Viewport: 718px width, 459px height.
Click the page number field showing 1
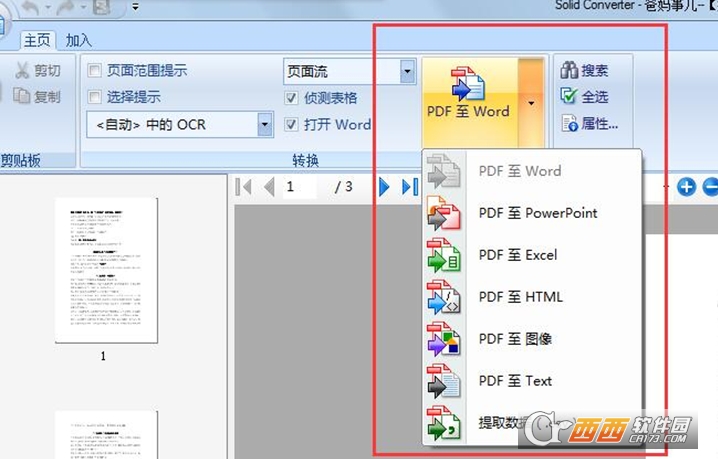click(300, 187)
